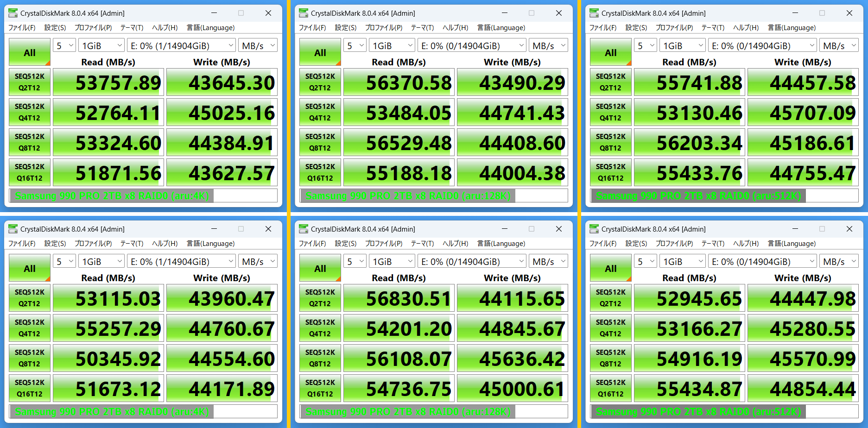
Task: Open 1GiB test size dropdown in upper aru:4K window
Action: pyautogui.click(x=101, y=45)
